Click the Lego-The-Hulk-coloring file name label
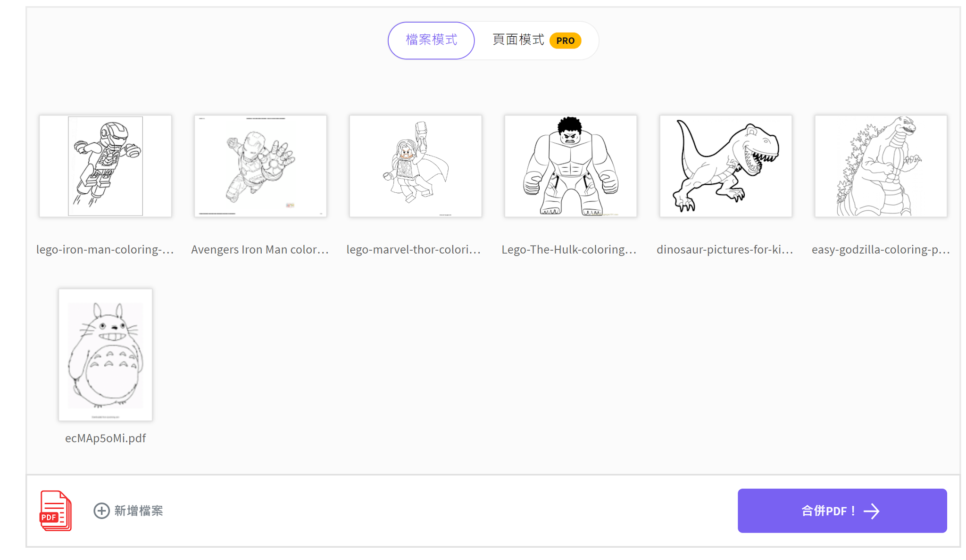Image resolution: width=966 pixels, height=560 pixels. pos(569,250)
